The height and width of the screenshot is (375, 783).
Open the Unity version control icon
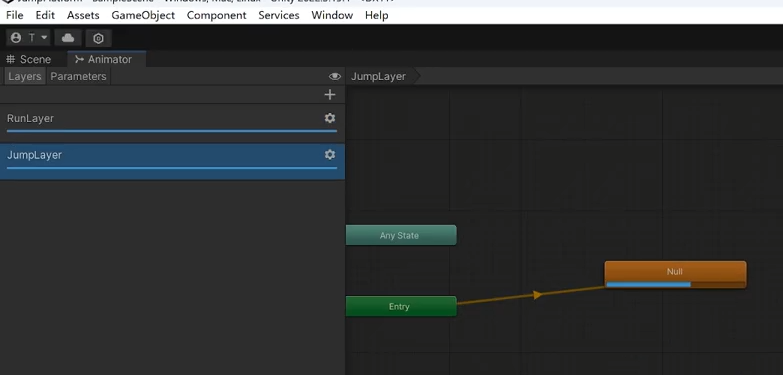click(x=98, y=38)
